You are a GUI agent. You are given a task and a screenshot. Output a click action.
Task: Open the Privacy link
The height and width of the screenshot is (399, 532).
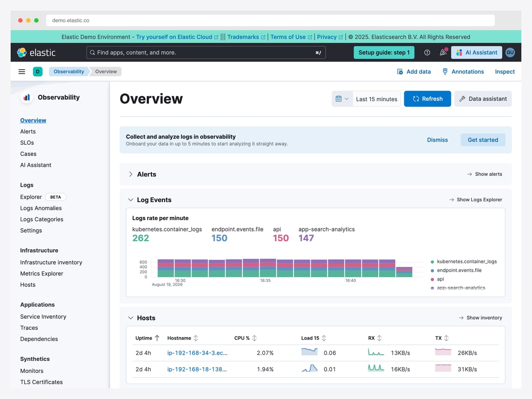click(x=330, y=37)
